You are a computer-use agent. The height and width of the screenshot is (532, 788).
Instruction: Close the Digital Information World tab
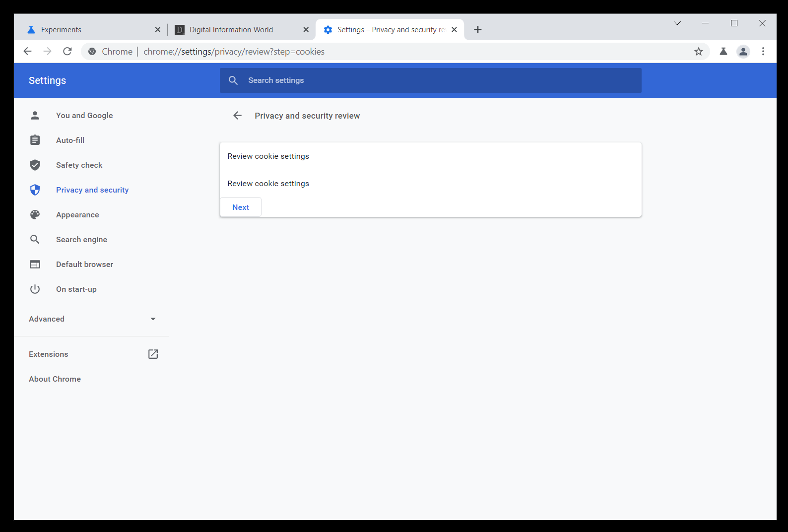click(x=306, y=30)
